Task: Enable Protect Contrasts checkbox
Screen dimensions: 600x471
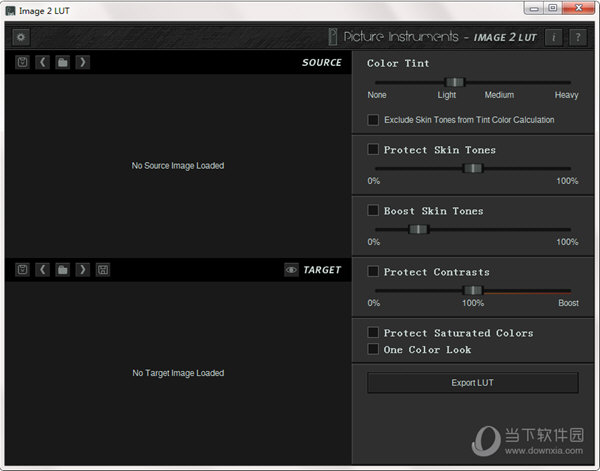Action: point(373,272)
